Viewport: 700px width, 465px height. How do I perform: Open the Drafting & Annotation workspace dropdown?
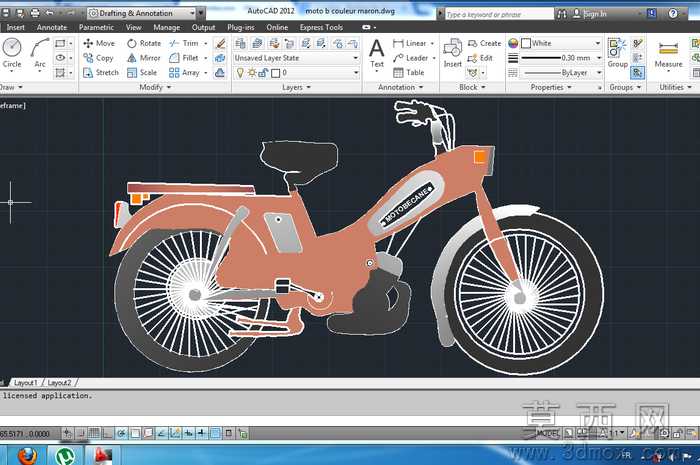(142, 13)
